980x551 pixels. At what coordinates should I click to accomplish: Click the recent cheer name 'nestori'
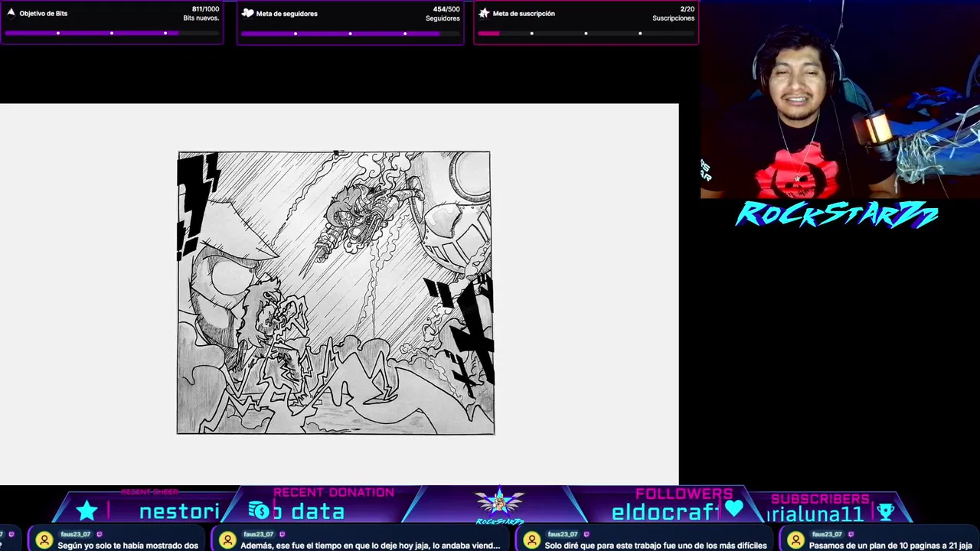click(x=179, y=512)
